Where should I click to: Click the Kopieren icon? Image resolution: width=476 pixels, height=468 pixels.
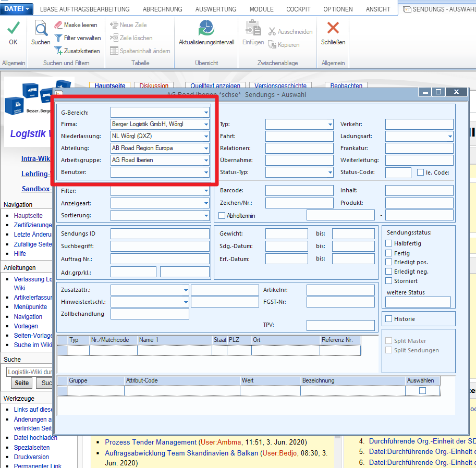(x=272, y=45)
